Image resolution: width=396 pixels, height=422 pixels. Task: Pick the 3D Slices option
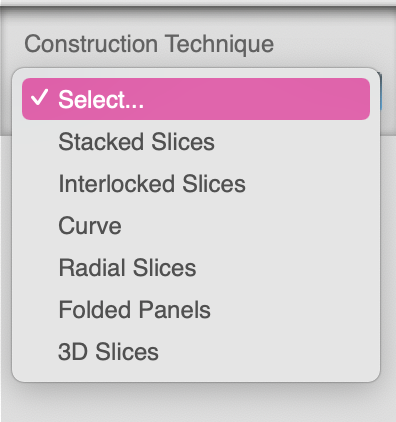pyautogui.click(x=196, y=351)
